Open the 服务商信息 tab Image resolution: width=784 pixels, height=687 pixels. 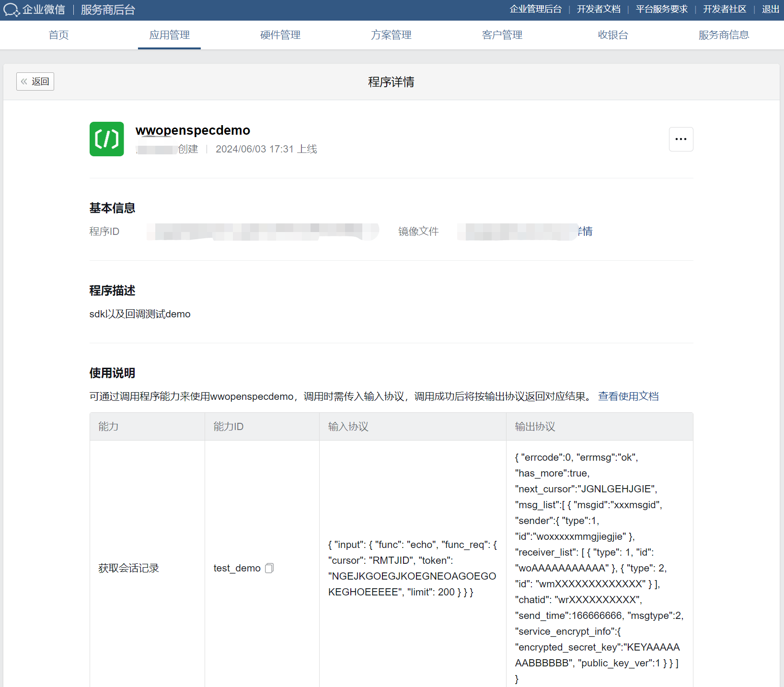(x=724, y=35)
